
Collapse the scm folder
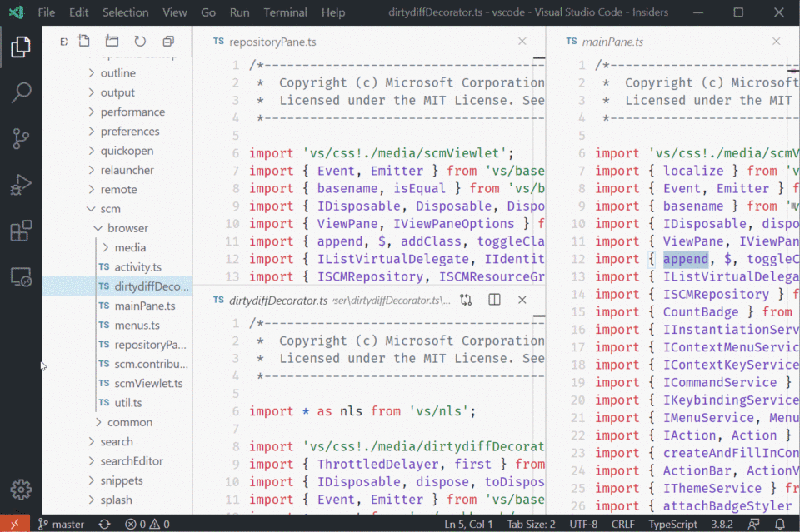click(110, 209)
